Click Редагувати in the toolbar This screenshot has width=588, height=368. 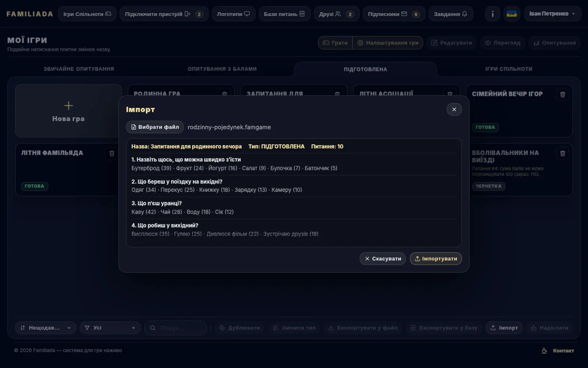tap(451, 43)
